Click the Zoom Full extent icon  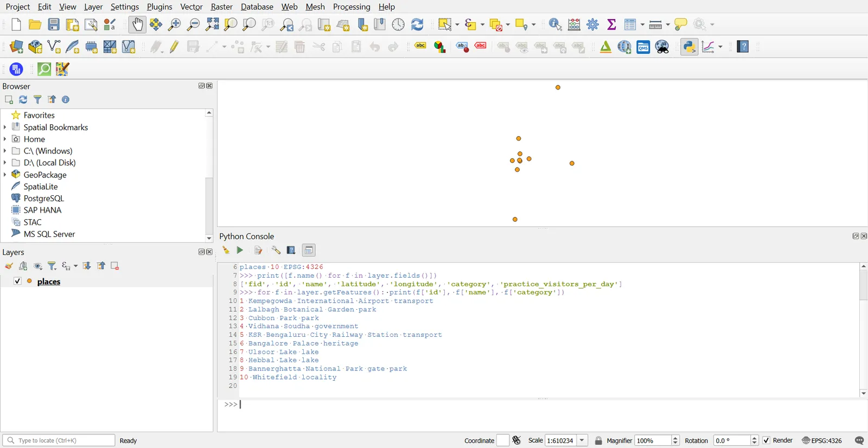click(212, 24)
